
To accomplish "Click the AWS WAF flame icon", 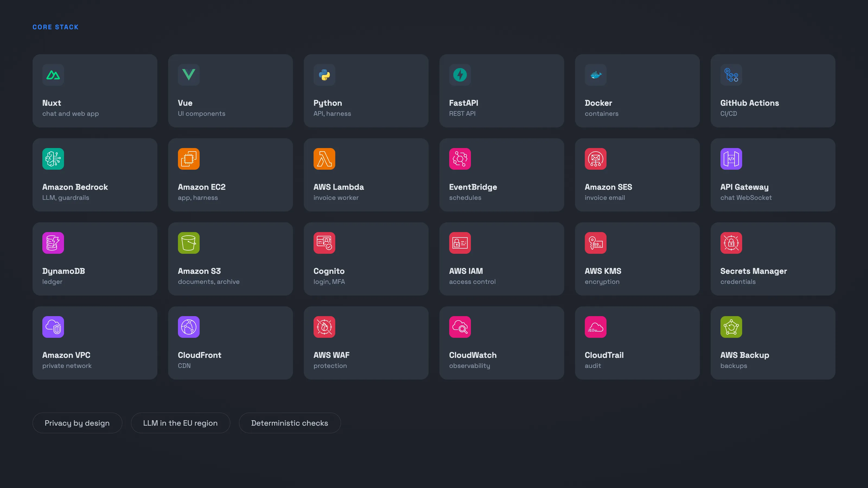I will click(x=324, y=327).
